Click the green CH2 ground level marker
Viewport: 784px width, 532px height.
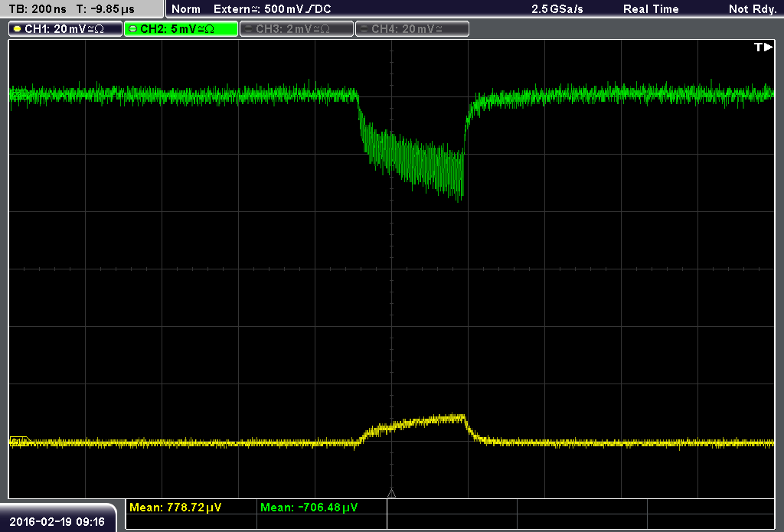[19, 94]
